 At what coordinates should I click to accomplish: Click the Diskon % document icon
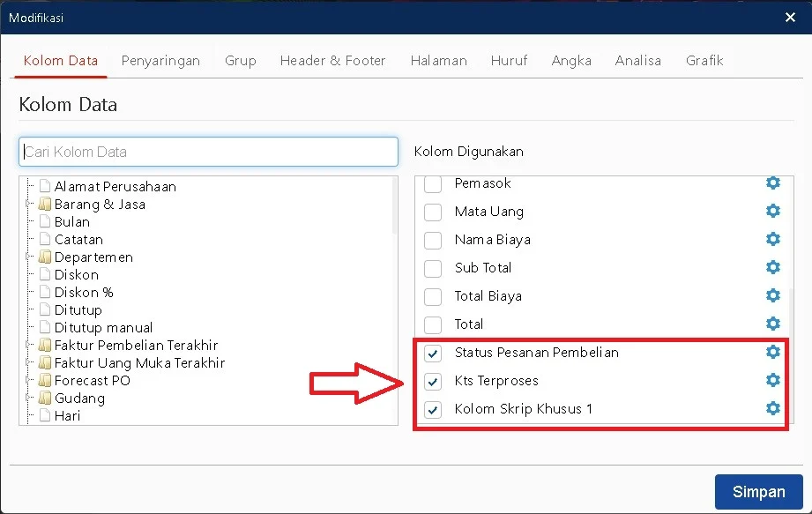[x=45, y=292]
